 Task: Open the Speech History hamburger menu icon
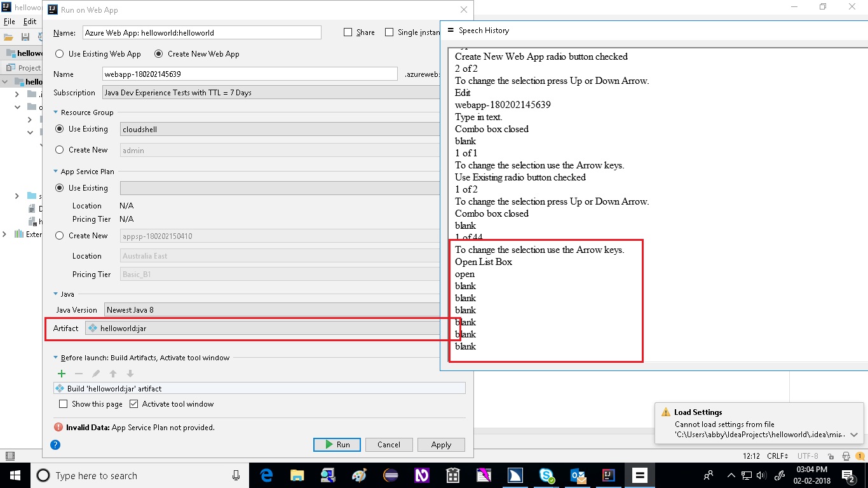[x=450, y=30]
